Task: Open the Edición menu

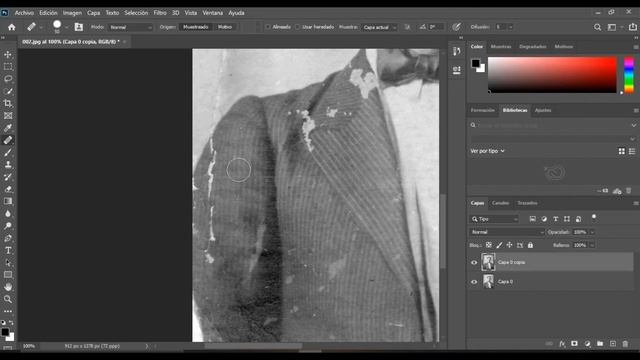Action: coord(48,13)
